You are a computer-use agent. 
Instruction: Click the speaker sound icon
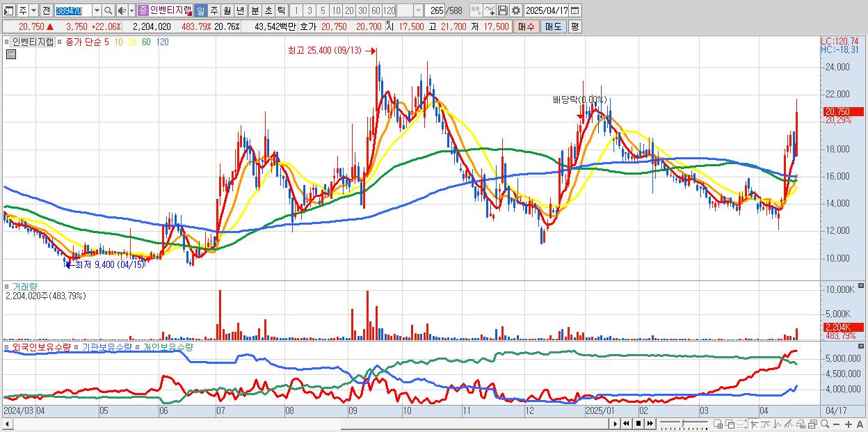coord(122,10)
